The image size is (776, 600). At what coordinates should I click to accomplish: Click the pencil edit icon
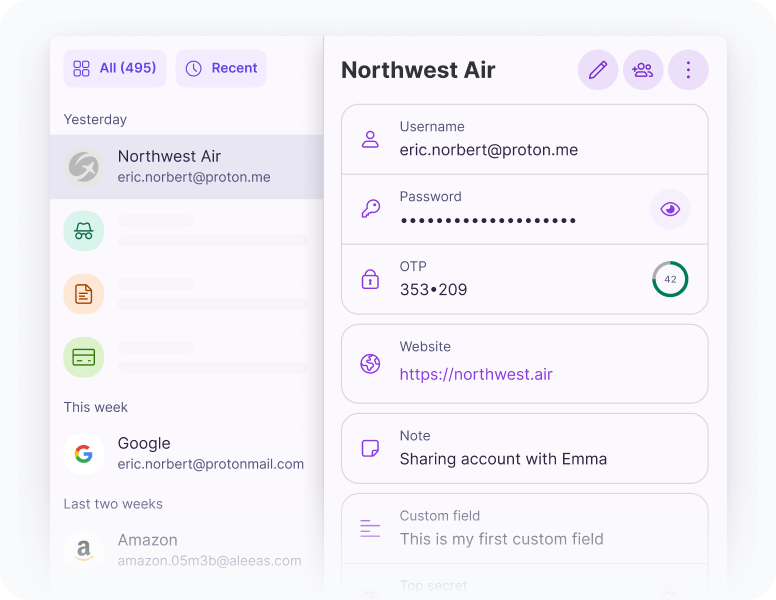[598, 70]
